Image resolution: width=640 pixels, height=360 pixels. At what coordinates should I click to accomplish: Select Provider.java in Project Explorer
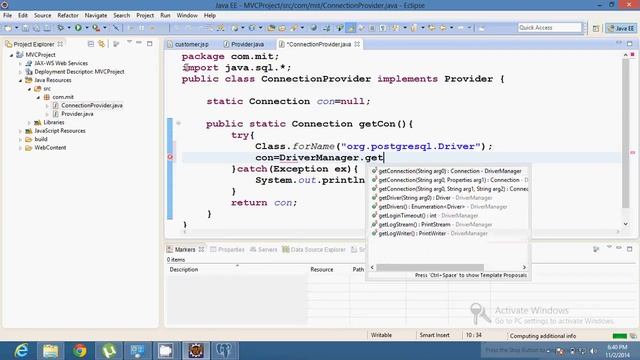(77, 114)
